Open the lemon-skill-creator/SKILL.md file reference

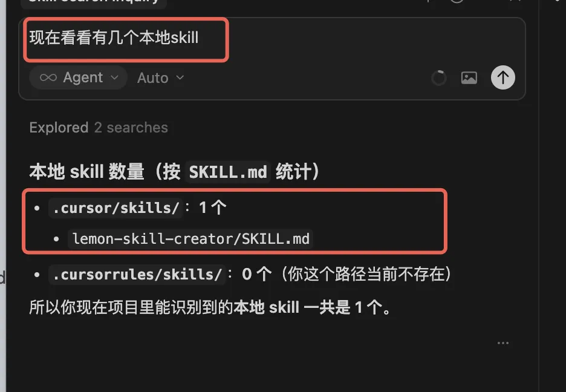190,238
